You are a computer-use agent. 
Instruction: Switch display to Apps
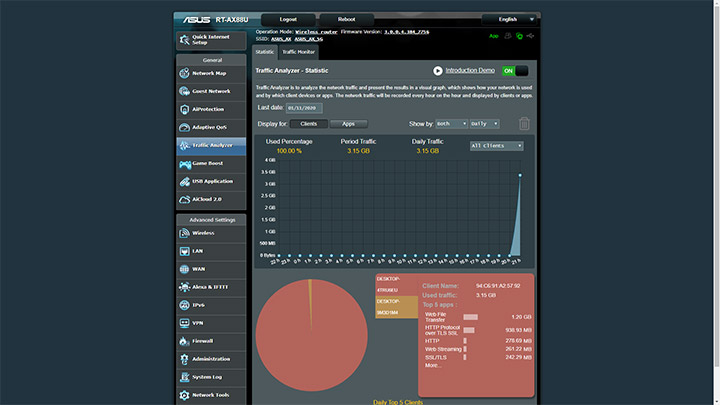[349, 124]
